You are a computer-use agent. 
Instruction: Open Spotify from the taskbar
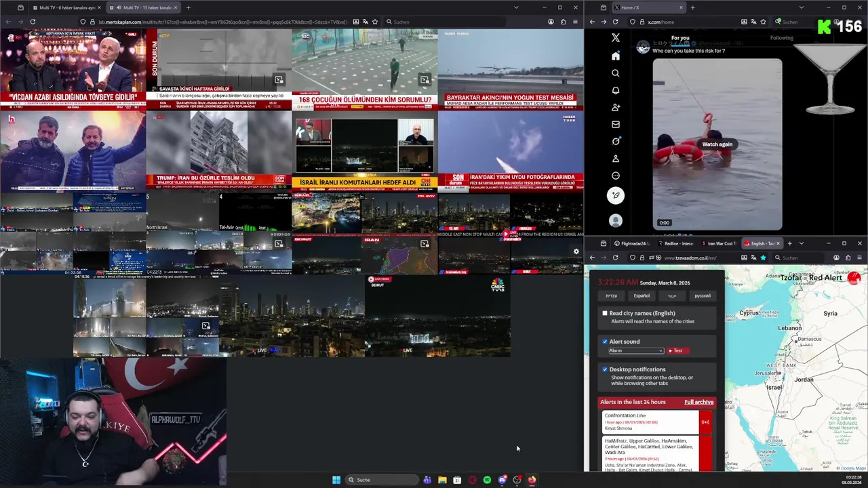(487, 480)
